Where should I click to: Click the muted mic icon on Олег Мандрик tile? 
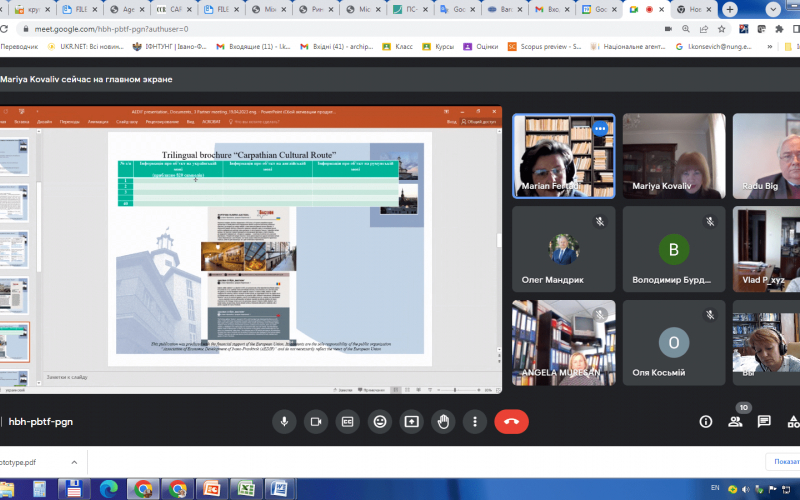pos(600,221)
